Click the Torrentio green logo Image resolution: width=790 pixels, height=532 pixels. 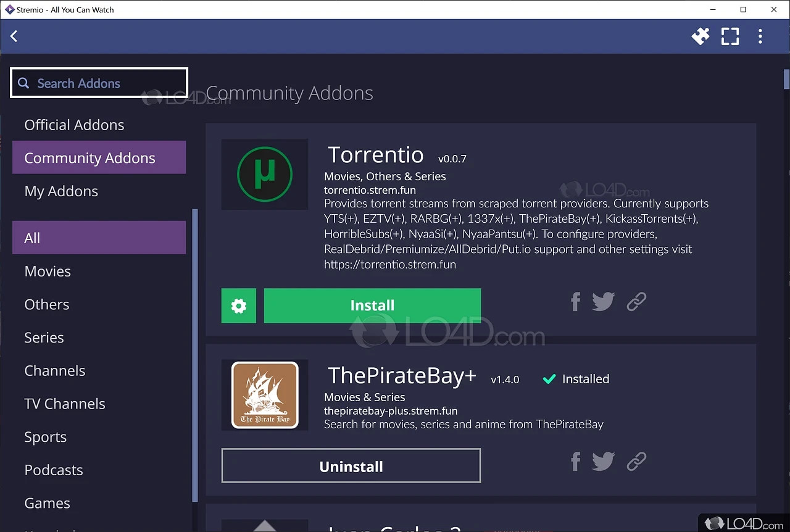click(x=265, y=174)
